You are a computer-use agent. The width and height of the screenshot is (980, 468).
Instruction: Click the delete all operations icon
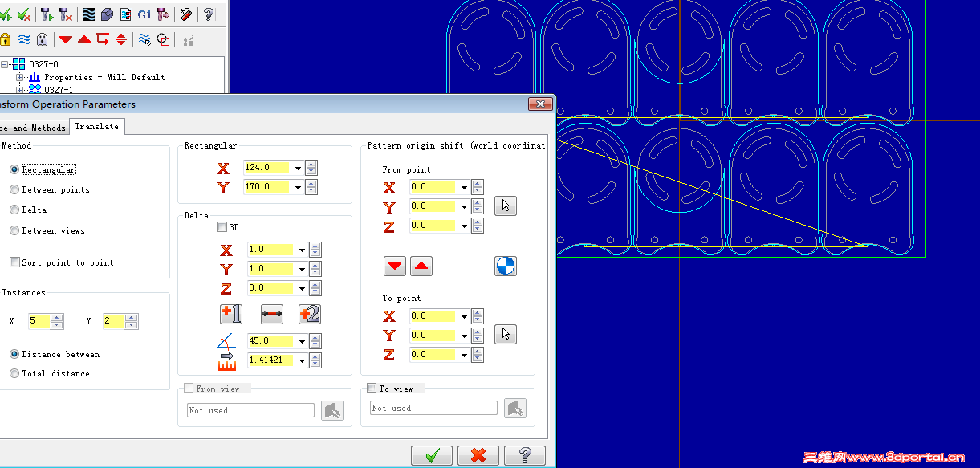coord(186,14)
